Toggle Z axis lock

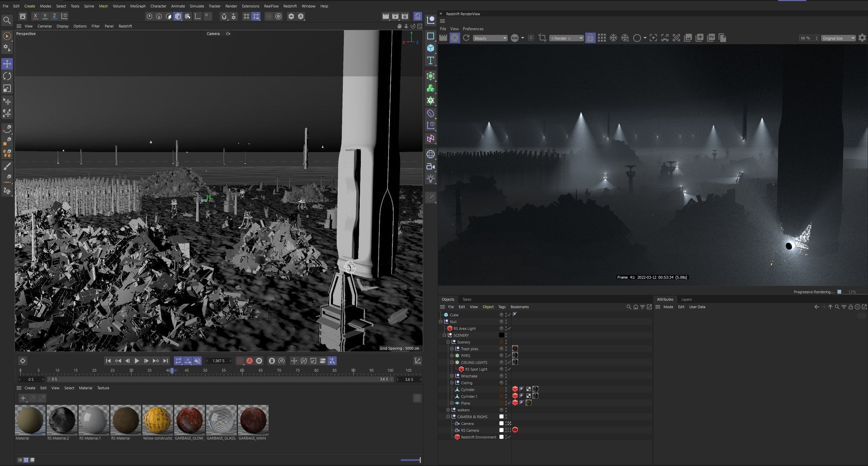coord(54,16)
